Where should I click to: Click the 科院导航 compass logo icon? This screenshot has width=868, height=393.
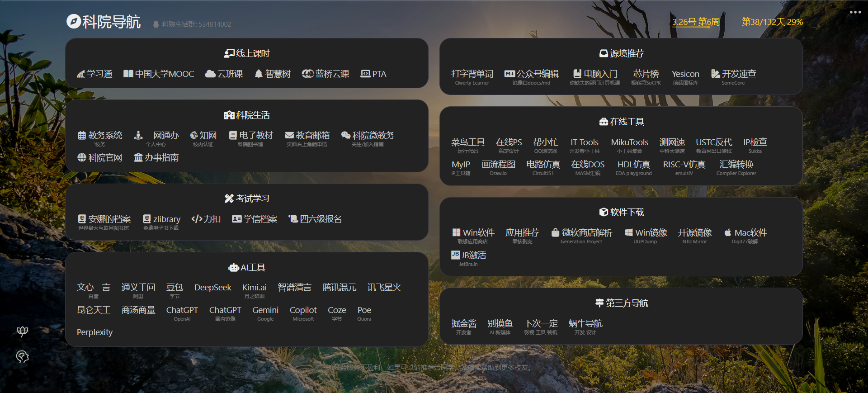pyautogui.click(x=74, y=21)
